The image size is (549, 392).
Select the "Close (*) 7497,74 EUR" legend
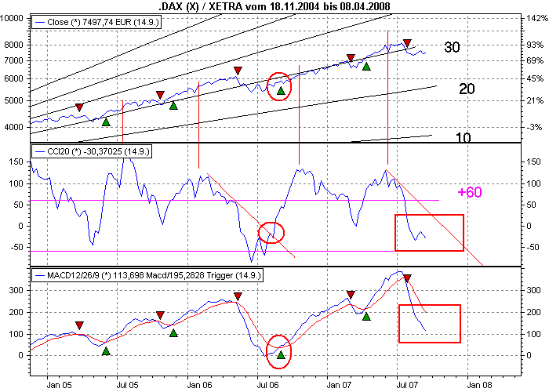coord(96,22)
